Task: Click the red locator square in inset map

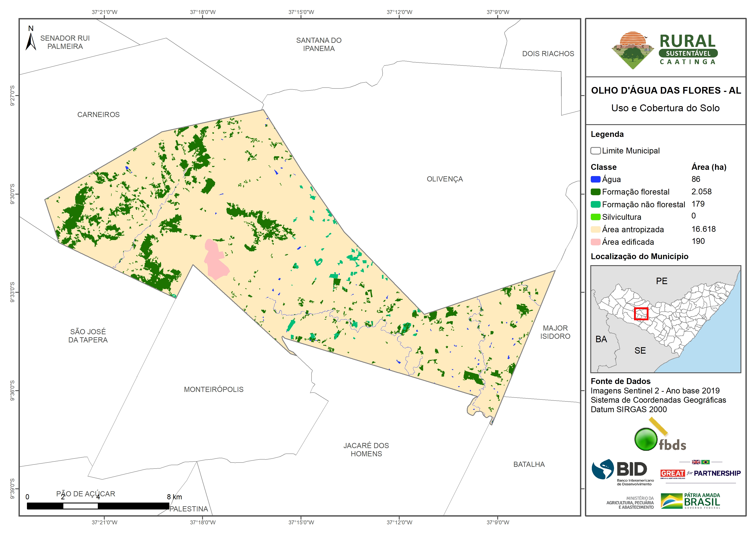Action: coord(641,314)
